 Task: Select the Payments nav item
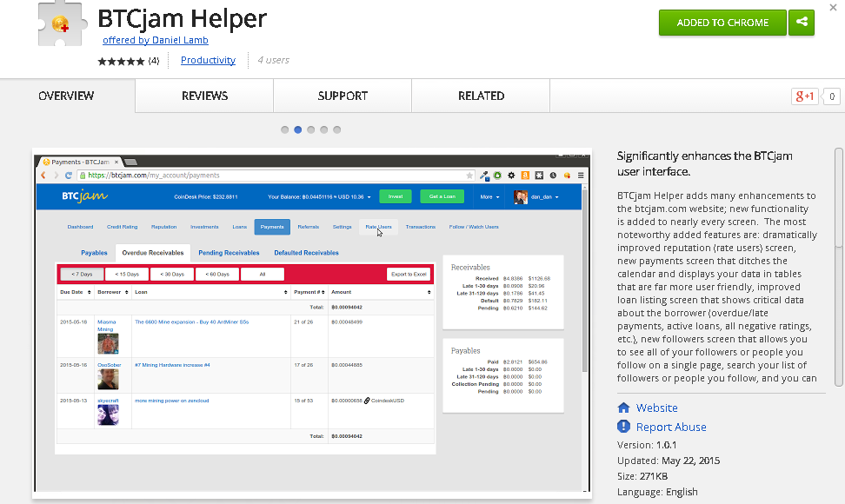272,227
